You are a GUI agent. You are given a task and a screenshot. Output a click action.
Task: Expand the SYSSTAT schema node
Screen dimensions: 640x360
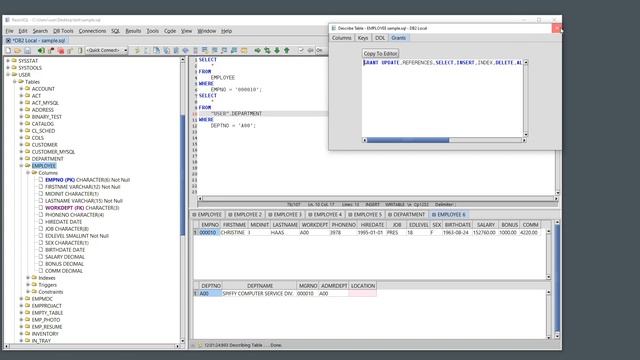tap(8, 61)
